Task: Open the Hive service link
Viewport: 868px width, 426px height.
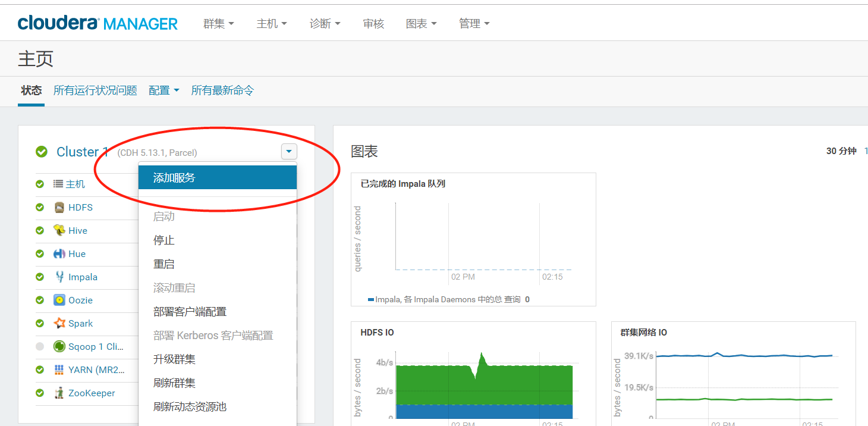Action: [78, 231]
